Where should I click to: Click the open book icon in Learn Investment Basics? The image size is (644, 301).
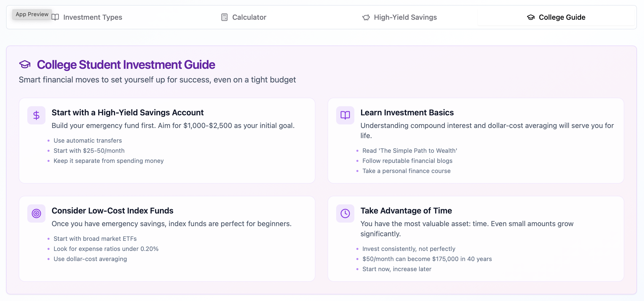pyautogui.click(x=345, y=115)
